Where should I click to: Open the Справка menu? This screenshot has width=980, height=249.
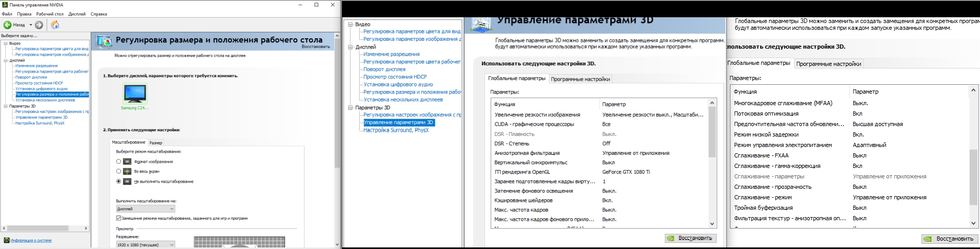point(99,14)
